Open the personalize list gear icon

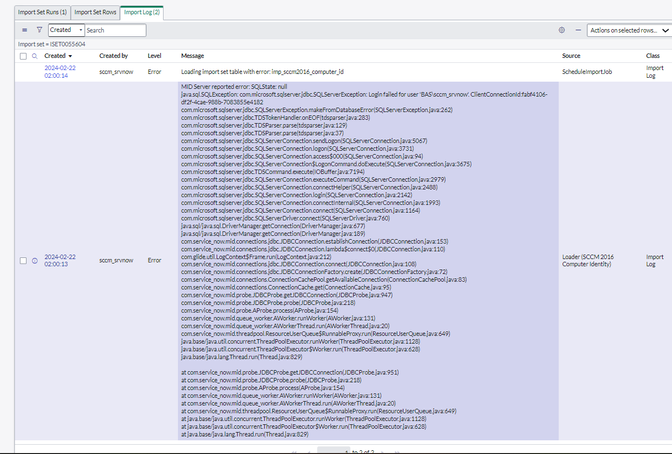562,30
